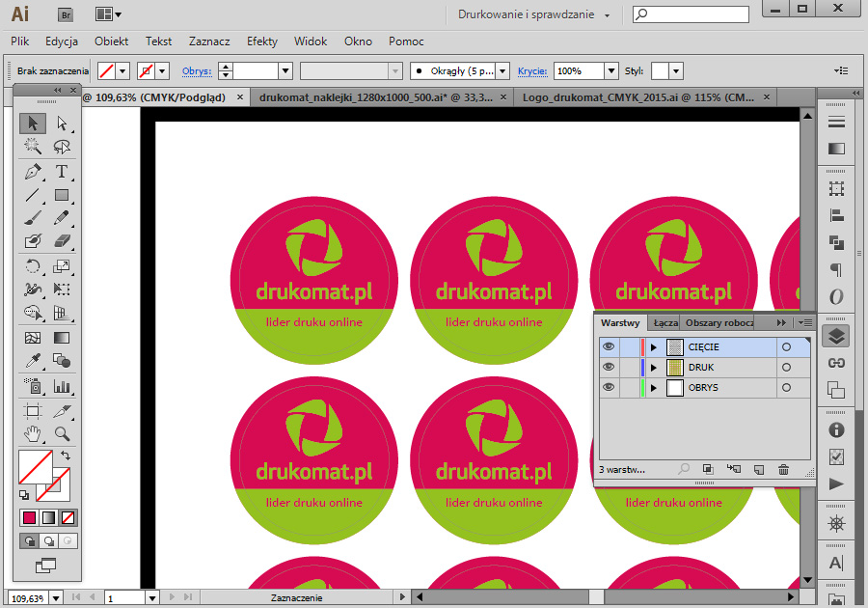Viewport: 868px width, 608px height.
Task: Switch to the Łącza panel tab
Action: point(665,323)
